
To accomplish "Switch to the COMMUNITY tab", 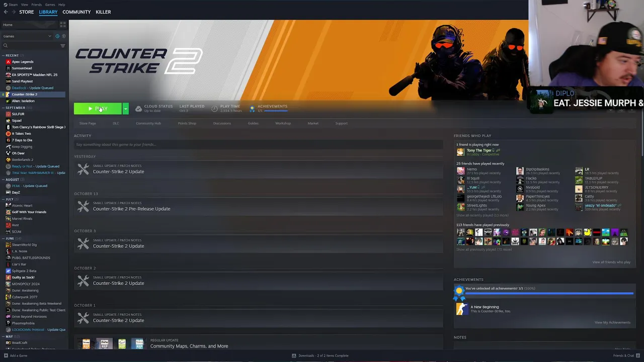I will click(x=76, y=12).
